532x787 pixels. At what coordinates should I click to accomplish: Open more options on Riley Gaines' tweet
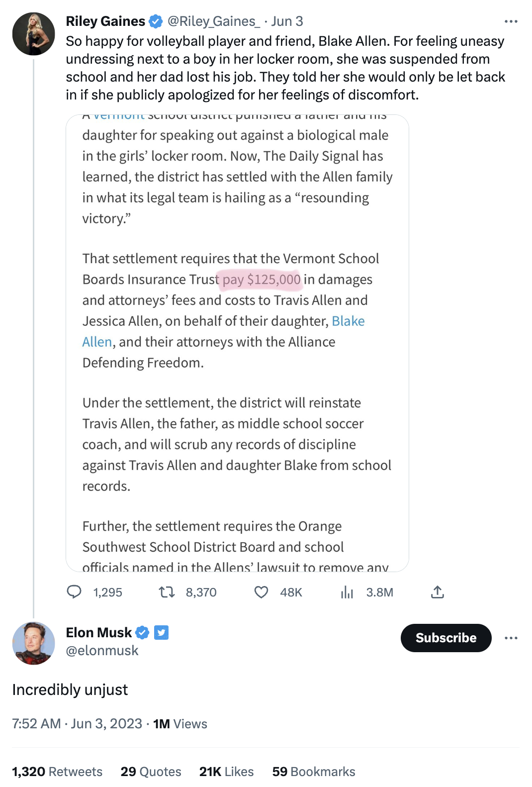[x=511, y=21]
